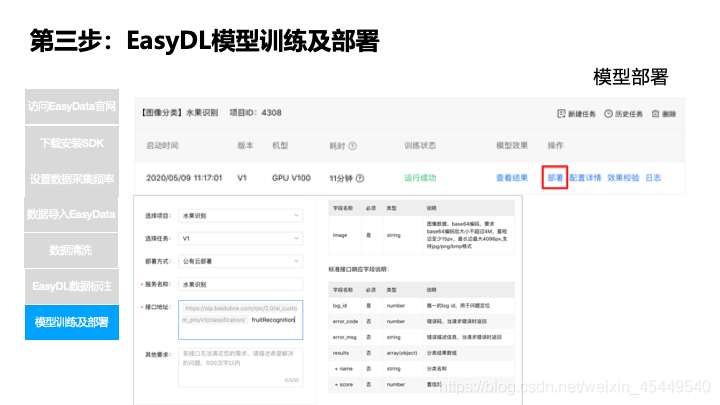This screenshot has height=405, width=720.
Task: Click the 2020/05/09 11:17:01 start time
Action: tap(184, 178)
